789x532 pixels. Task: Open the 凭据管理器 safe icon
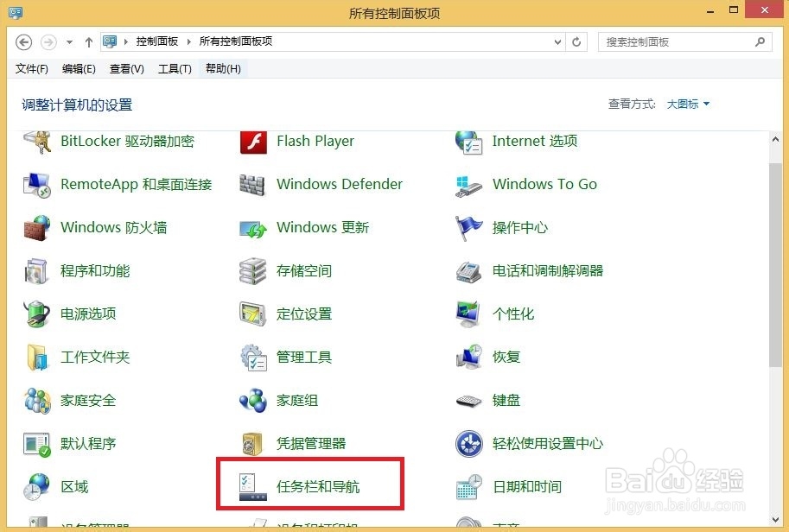[x=252, y=444]
